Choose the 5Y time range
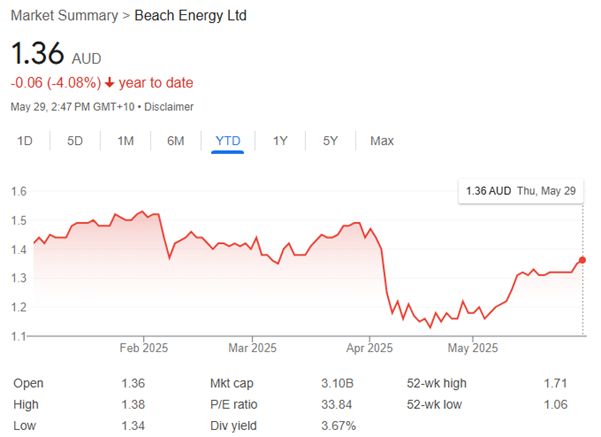This screenshot has width=601, height=437. [330, 141]
